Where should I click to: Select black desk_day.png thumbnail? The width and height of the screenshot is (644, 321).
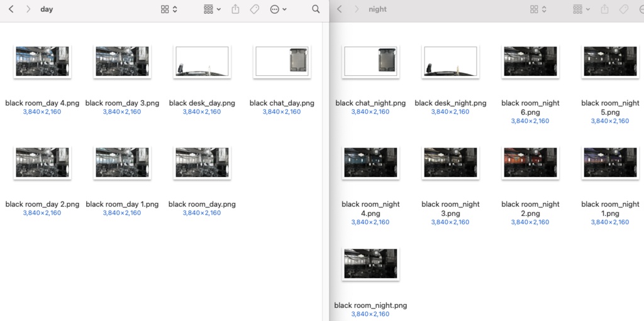(x=202, y=62)
